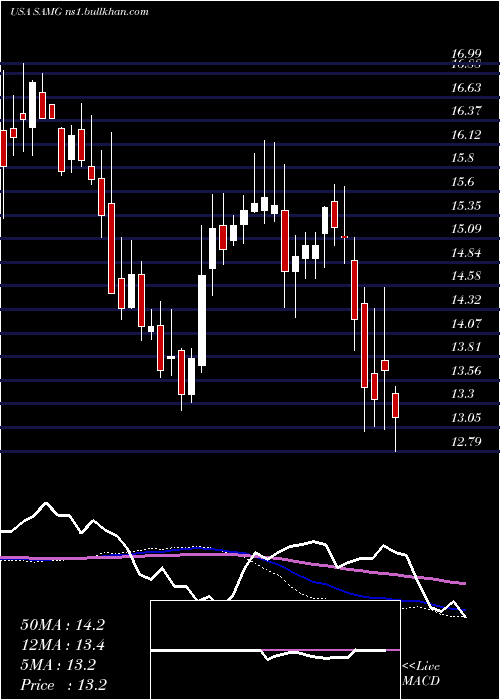Click the 13.05 price axis label
The image size is (500, 700).
pyautogui.click(x=466, y=418)
